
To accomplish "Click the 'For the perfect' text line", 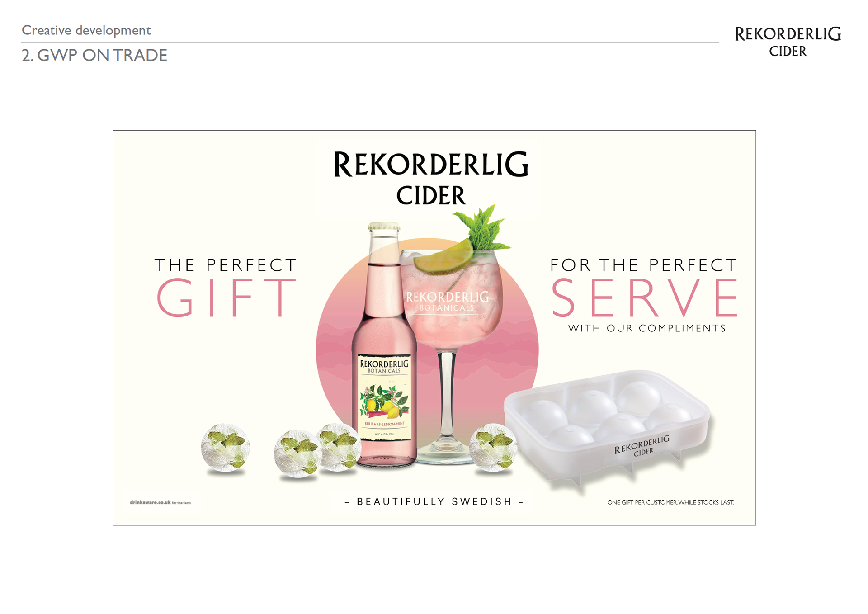I will click(643, 265).
